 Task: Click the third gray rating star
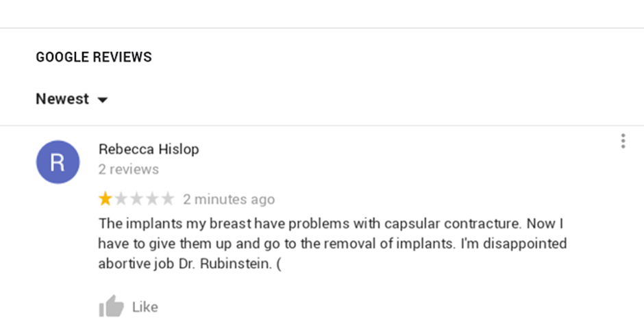[137, 199]
